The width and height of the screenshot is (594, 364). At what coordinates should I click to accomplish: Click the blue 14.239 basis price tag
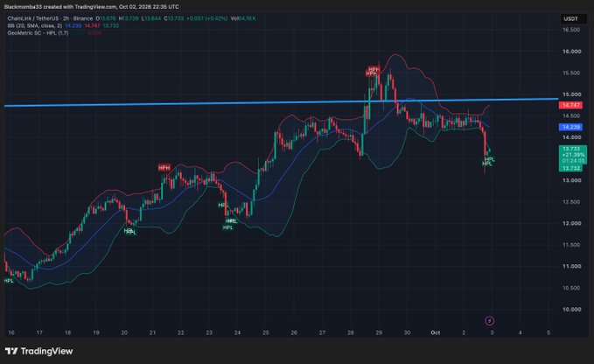pyautogui.click(x=570, y=127)
